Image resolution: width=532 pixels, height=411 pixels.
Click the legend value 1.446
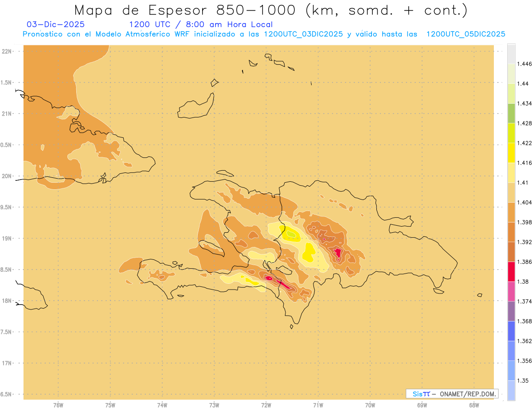tap(524, 64)
